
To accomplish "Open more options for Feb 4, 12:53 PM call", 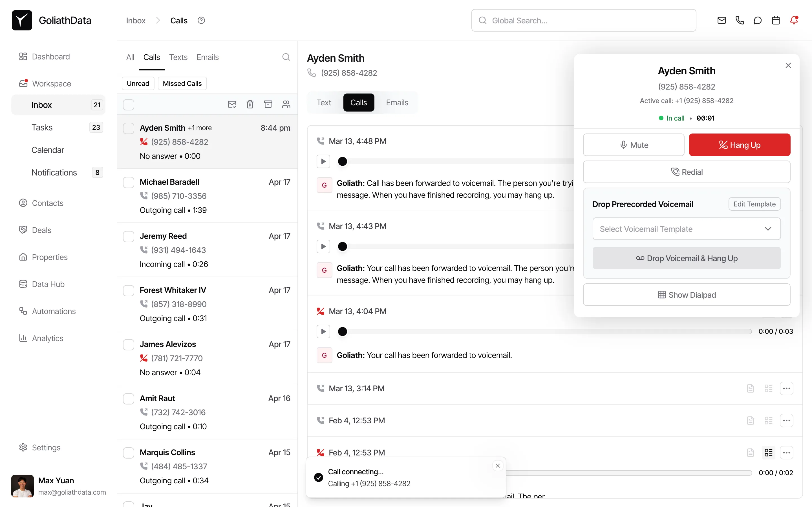I will pyautogui.click(x=786, y=421).
